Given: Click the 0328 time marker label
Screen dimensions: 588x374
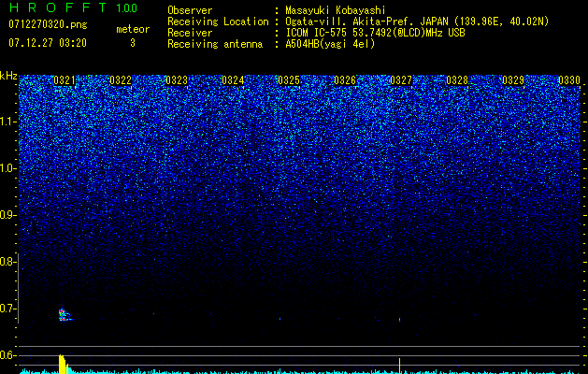Looking at the screenshot, I should click(x=457, y=80).
